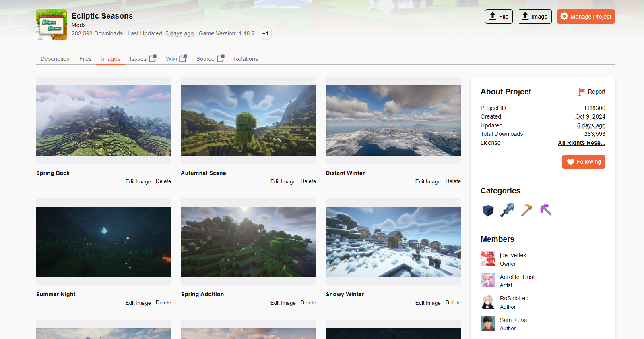Click the sword category icon

(507, 210)
